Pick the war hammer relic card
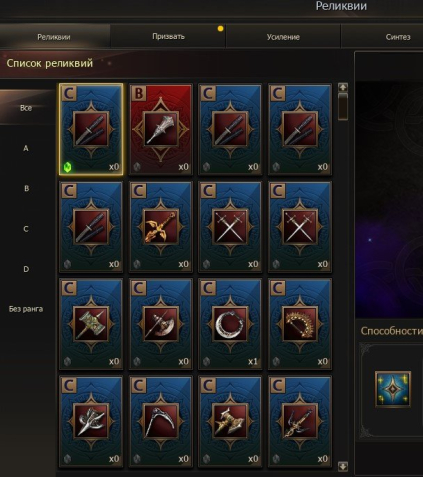423x477 pixels. click(x=91, y=324)
